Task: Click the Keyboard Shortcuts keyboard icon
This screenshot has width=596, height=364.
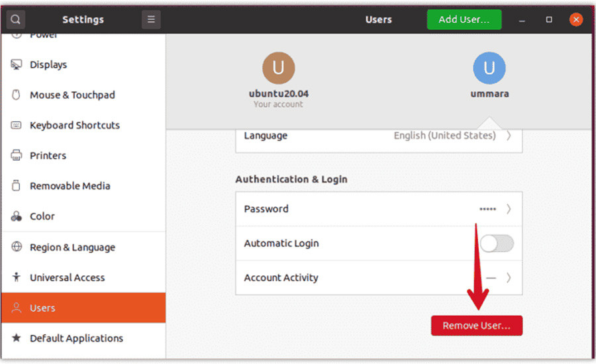Action: pyautogui.click(x=16, y=125)
